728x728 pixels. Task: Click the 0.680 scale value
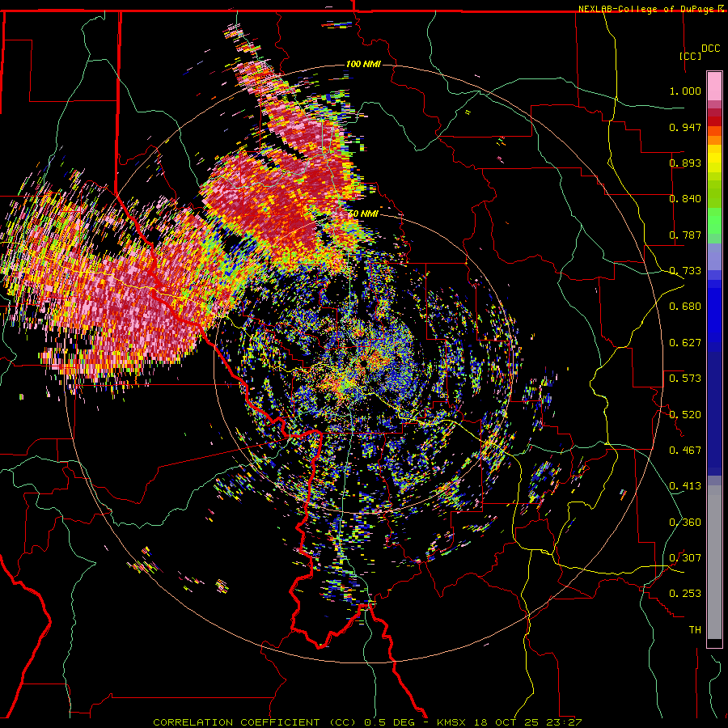pos(685,307)
